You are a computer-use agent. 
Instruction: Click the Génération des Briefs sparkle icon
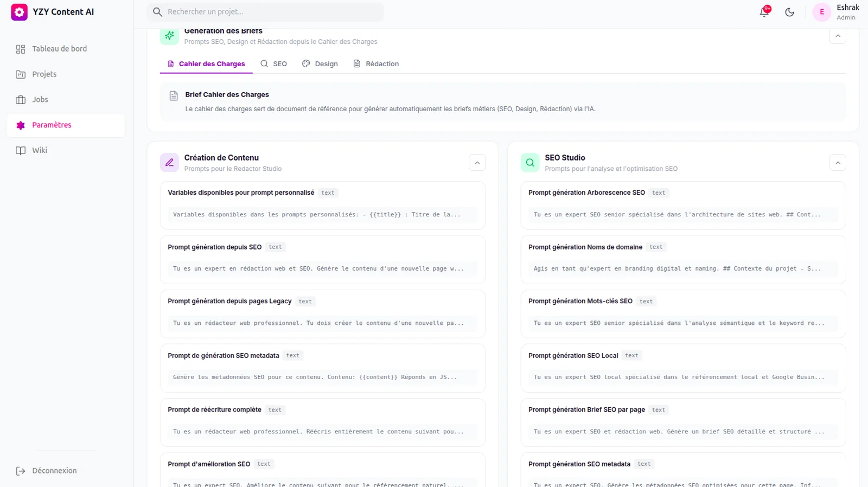click(169, 36)
